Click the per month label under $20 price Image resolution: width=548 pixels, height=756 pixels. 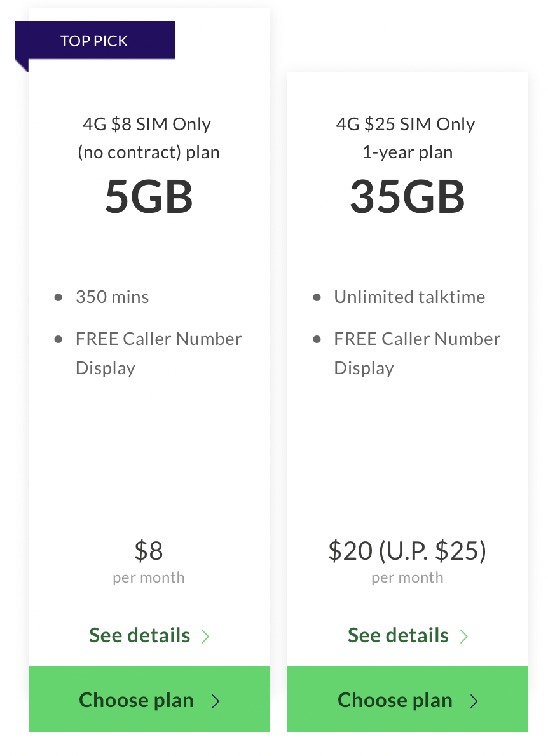pos(407,577)
